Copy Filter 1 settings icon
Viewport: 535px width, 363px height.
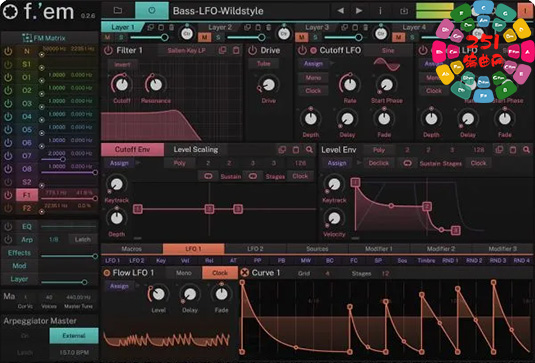[x=222, y=50]
